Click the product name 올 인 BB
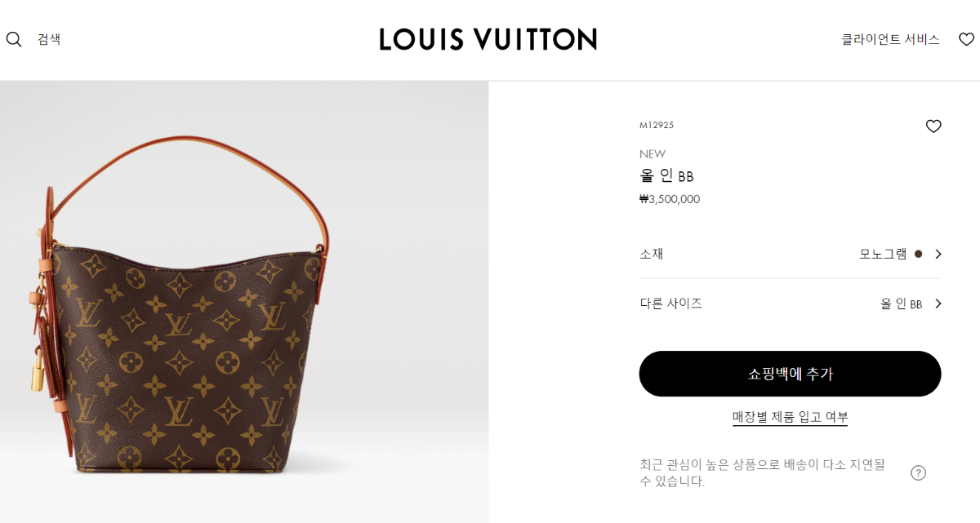Screen dimensions: 980x523 coord(666,175)
